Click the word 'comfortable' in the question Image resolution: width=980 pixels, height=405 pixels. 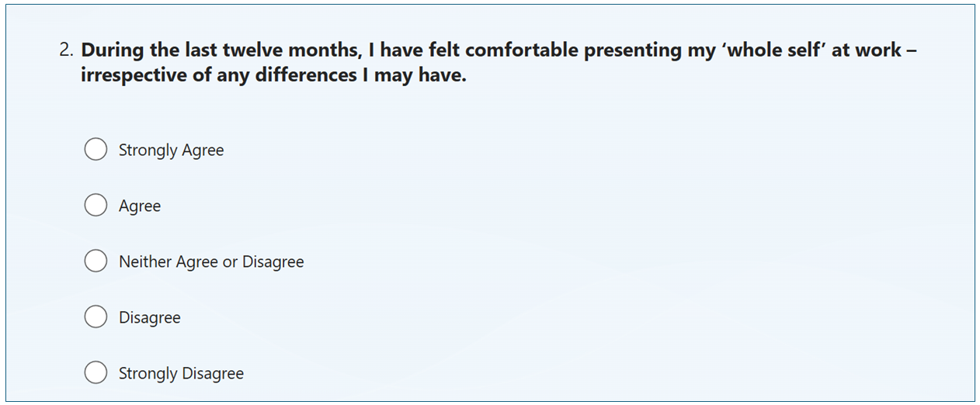[x=522, y=50]
